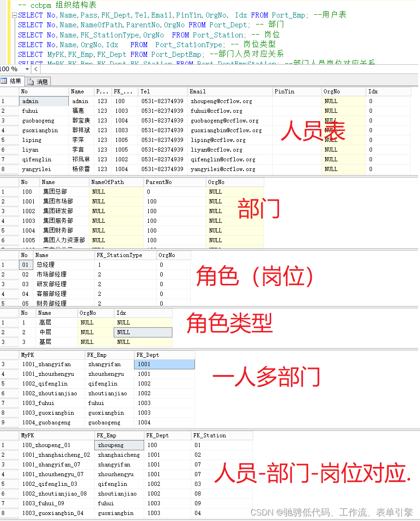Click the NameOfPath column header
This screenshot has width=420, height=521.
(116, 182)
